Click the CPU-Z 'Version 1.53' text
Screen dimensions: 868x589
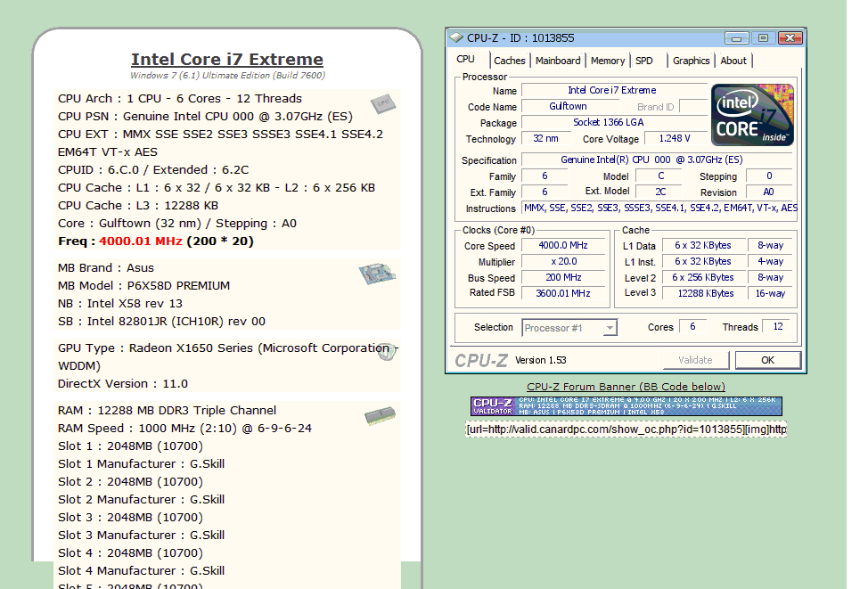click(541, 360)
